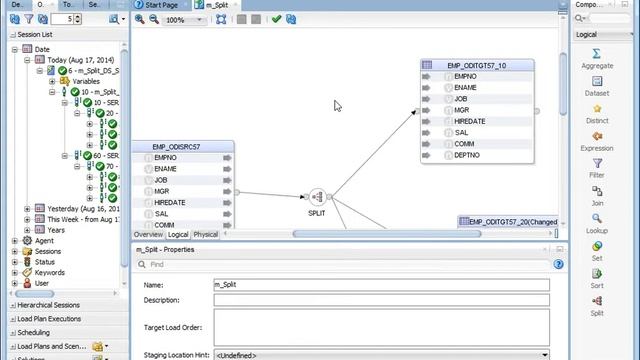Click the Target Load Order box
The width and height of the screenshot is (640, 360).
pyautogui.click(x=381, y=327)
